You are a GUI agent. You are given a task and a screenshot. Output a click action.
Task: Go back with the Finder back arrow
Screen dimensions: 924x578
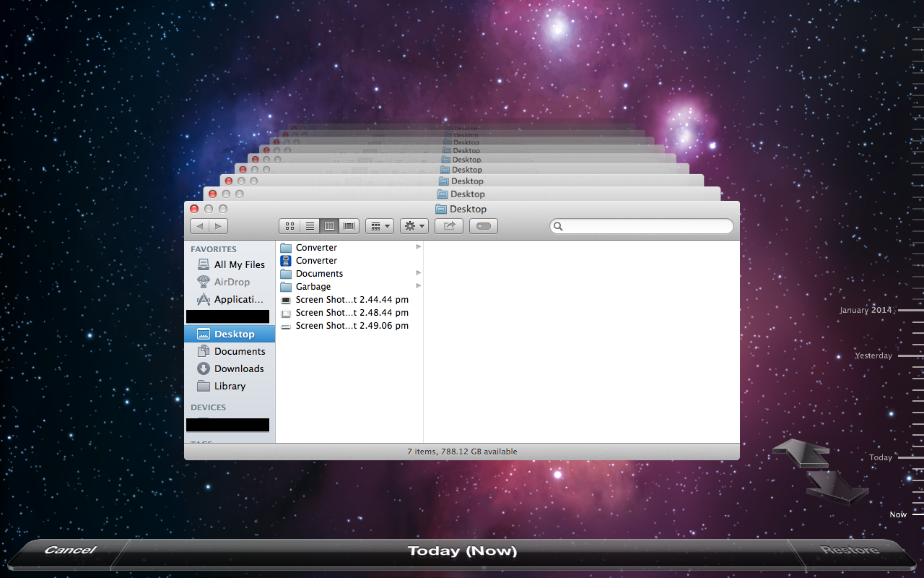[x=200, y=226]
